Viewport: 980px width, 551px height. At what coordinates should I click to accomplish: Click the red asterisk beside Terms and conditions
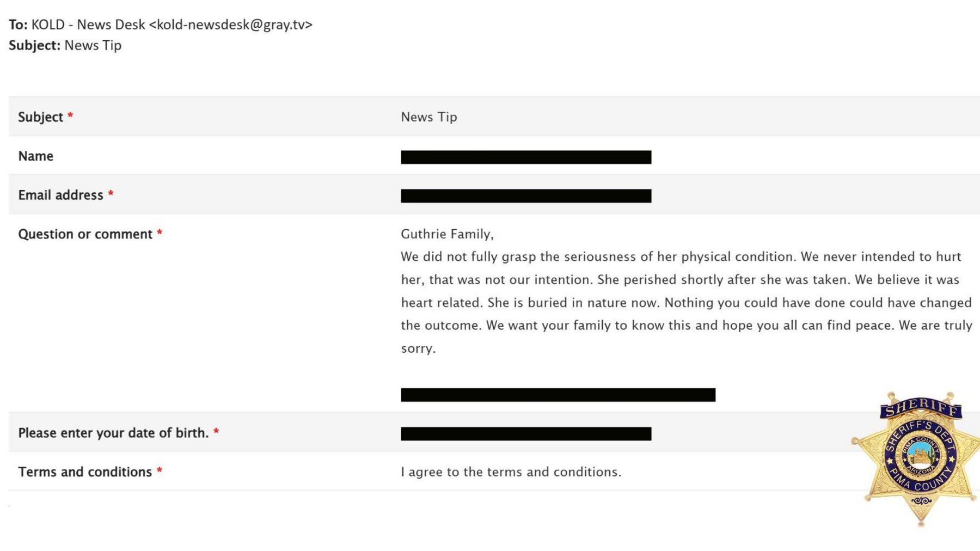pos(160,470)
